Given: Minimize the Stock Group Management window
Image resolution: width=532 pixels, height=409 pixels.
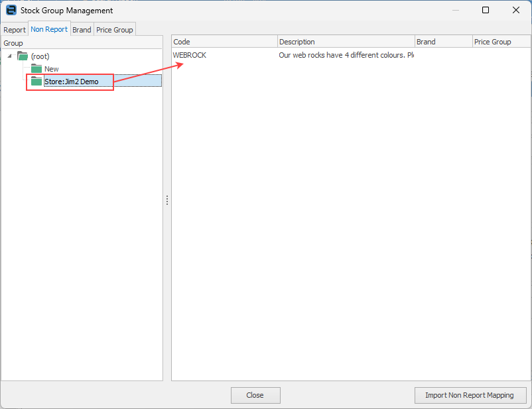Looking at the screenshot, I should click(x=456, y=10).
